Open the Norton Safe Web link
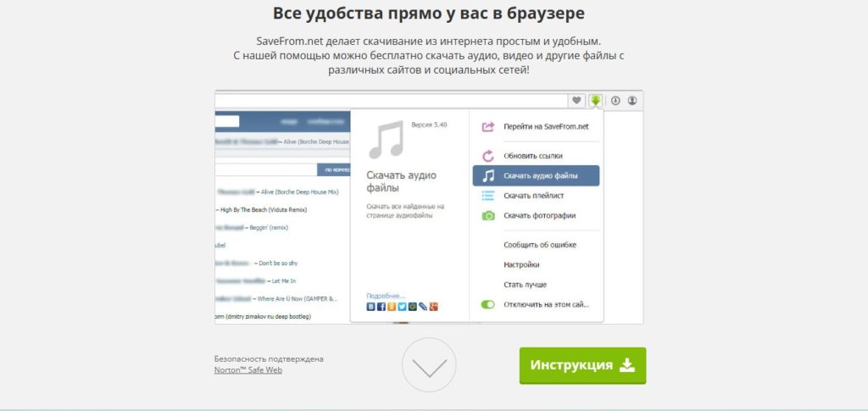The height and width of the screenshot is (411, 868). pos(248,370)
